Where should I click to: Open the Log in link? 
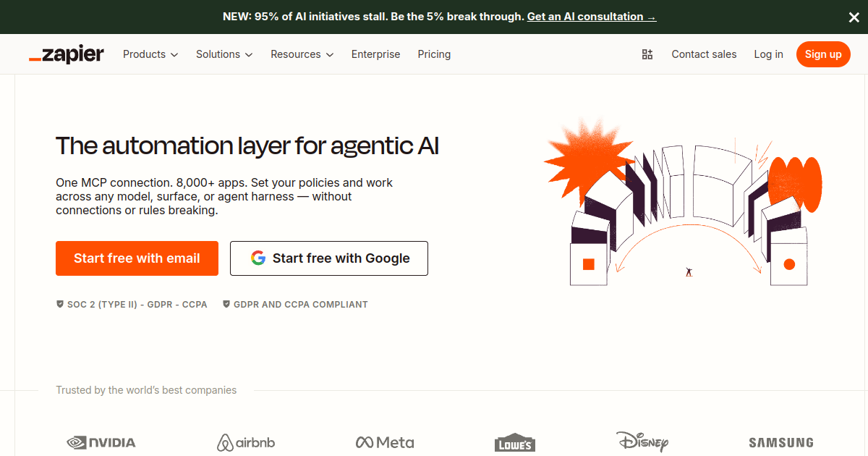pyautogui.click(x=768, y=54)
